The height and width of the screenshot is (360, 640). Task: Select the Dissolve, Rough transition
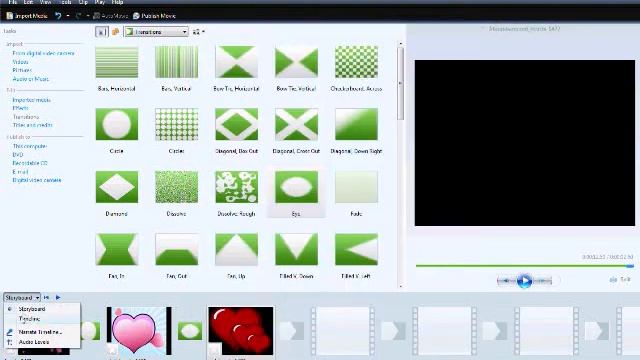click(236, 187)
